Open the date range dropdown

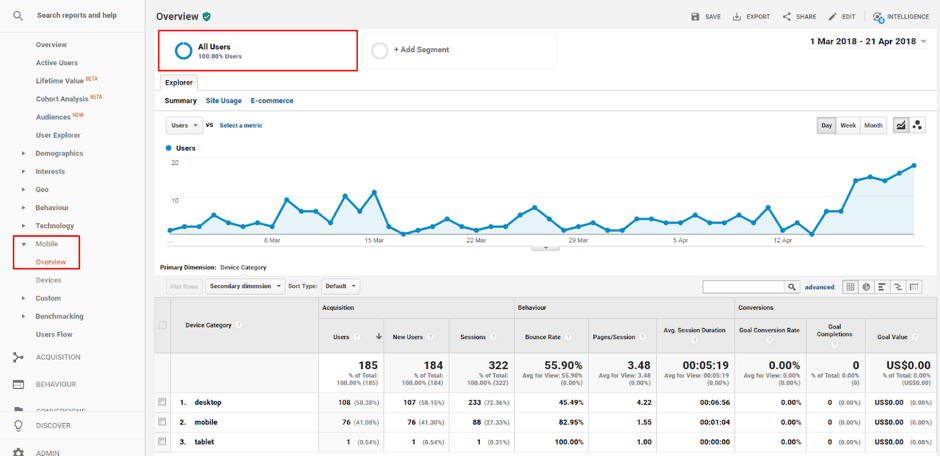(868, 42)
